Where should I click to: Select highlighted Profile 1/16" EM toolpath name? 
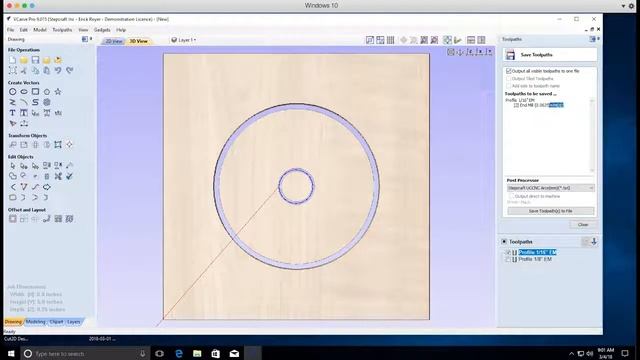click(538, 253)
